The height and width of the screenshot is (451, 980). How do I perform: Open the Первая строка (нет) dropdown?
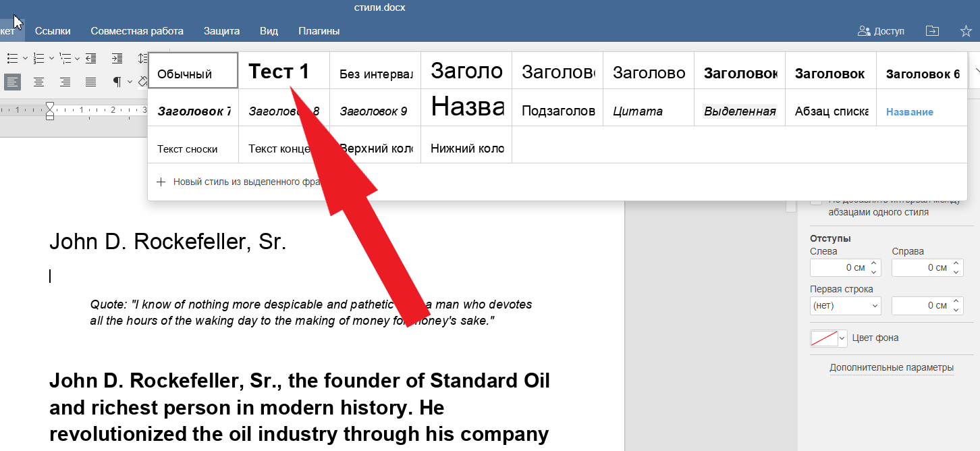[x=846, y=305]
